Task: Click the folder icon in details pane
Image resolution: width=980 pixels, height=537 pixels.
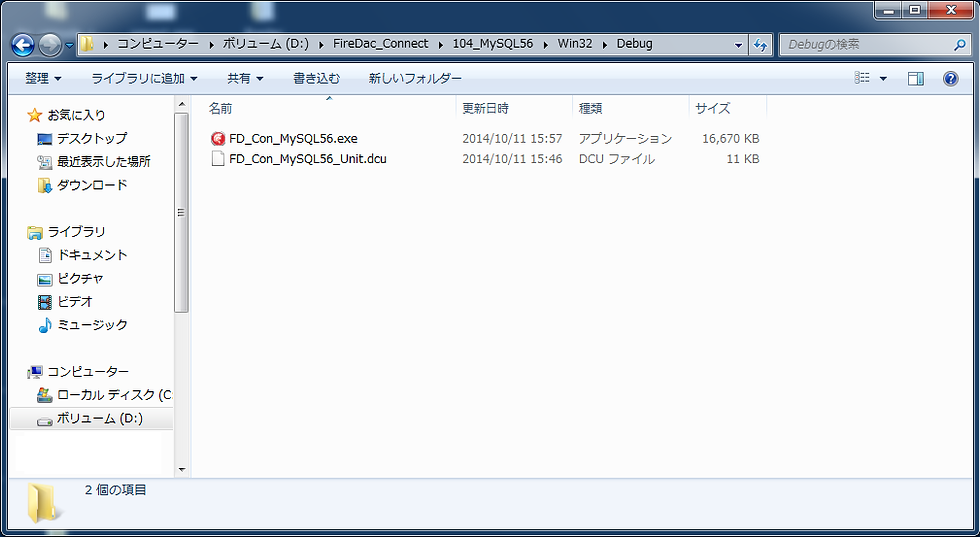Action: [x=45, y=503]
